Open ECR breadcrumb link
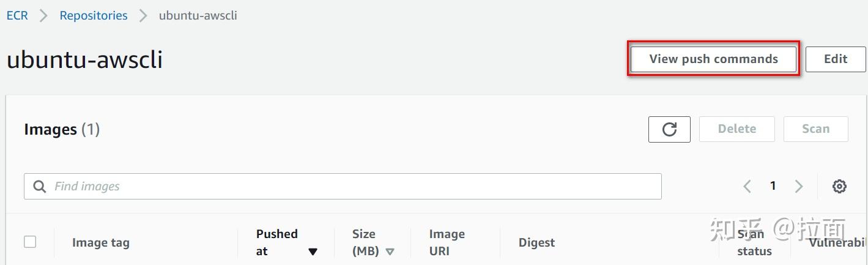Image resolution: width=868 pixels, height=265 pixels. pos(17,15)
